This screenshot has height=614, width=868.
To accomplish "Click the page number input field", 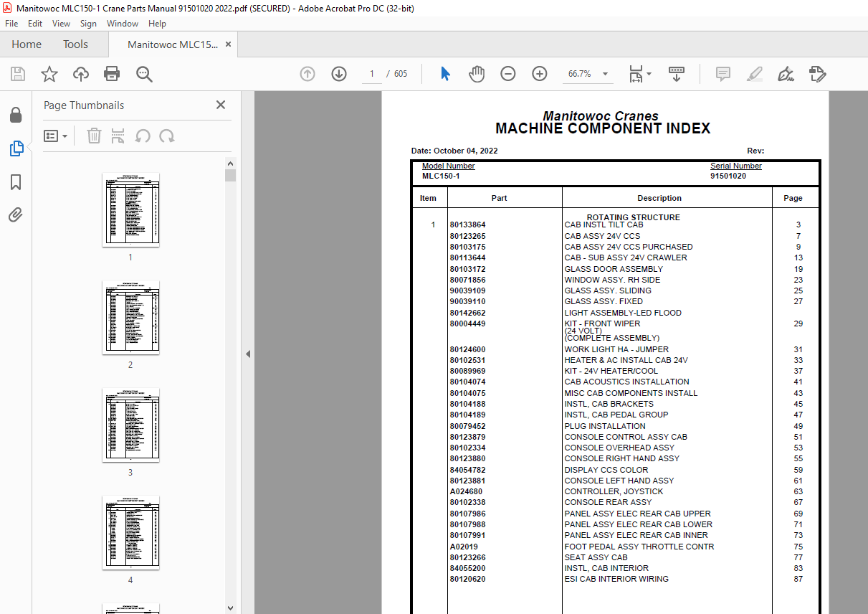I will pyautogui.click(x=372, y=74).
